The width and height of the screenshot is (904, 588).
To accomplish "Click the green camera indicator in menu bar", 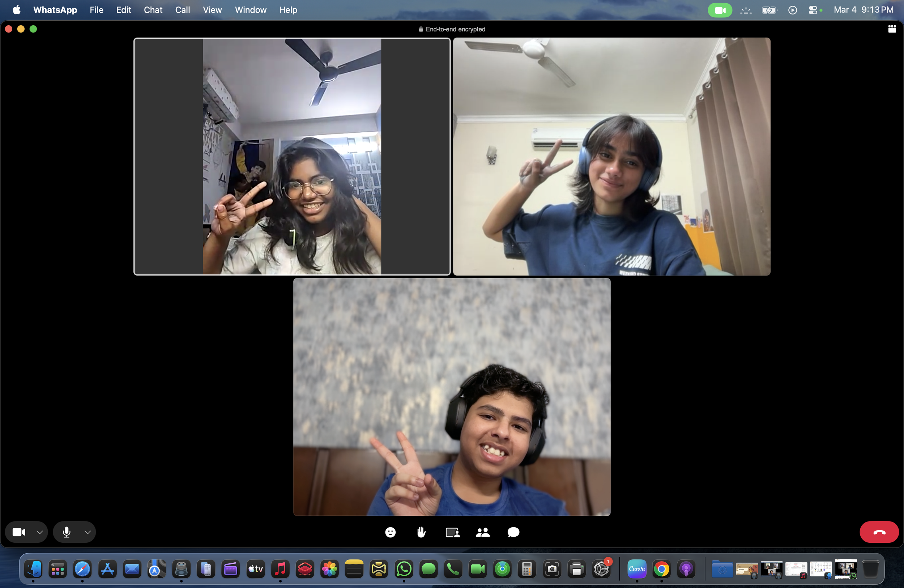I will (720, 10).
